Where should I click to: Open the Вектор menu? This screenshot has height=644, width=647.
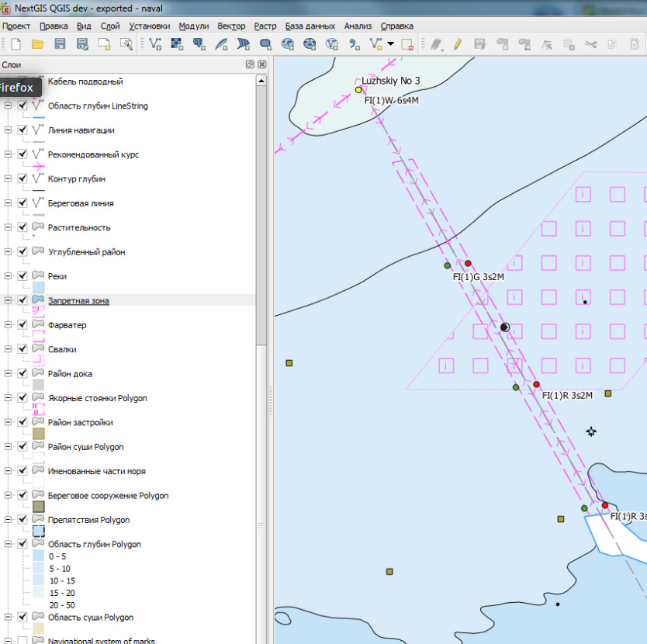point(231,26)
